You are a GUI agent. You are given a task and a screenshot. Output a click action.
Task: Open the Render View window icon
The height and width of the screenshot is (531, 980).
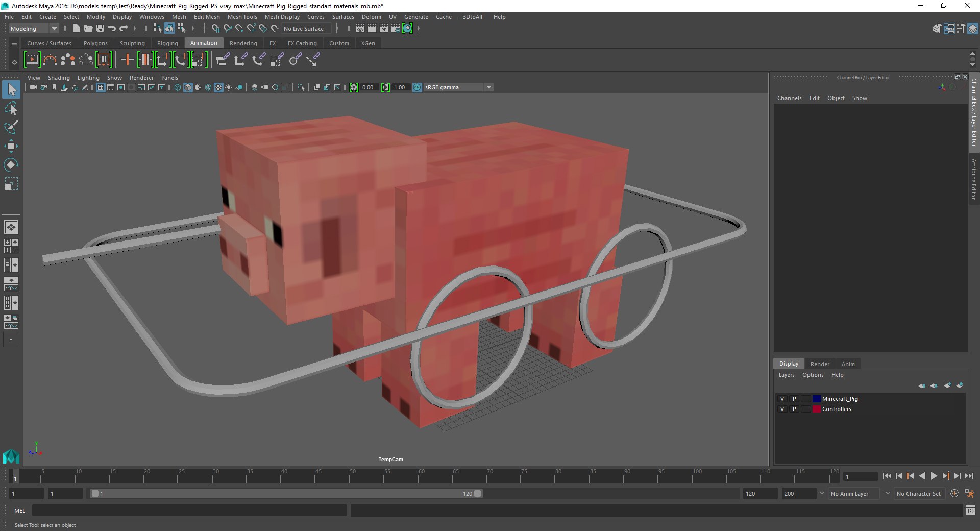click(360, 29)
